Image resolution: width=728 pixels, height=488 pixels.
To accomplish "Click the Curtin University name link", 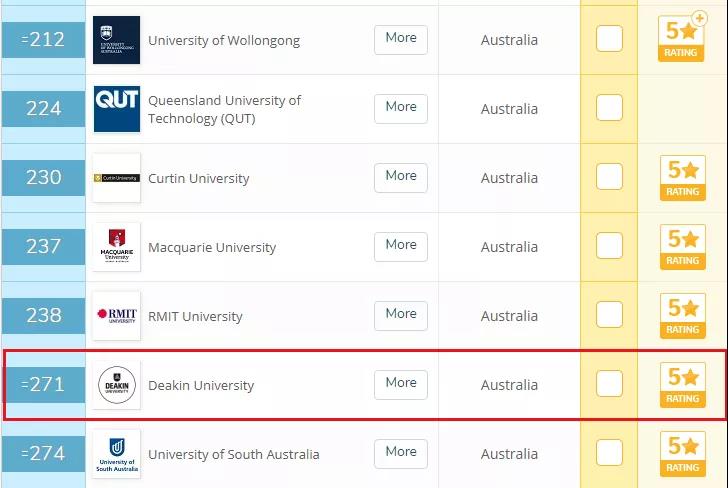I will tap(198, 178).
